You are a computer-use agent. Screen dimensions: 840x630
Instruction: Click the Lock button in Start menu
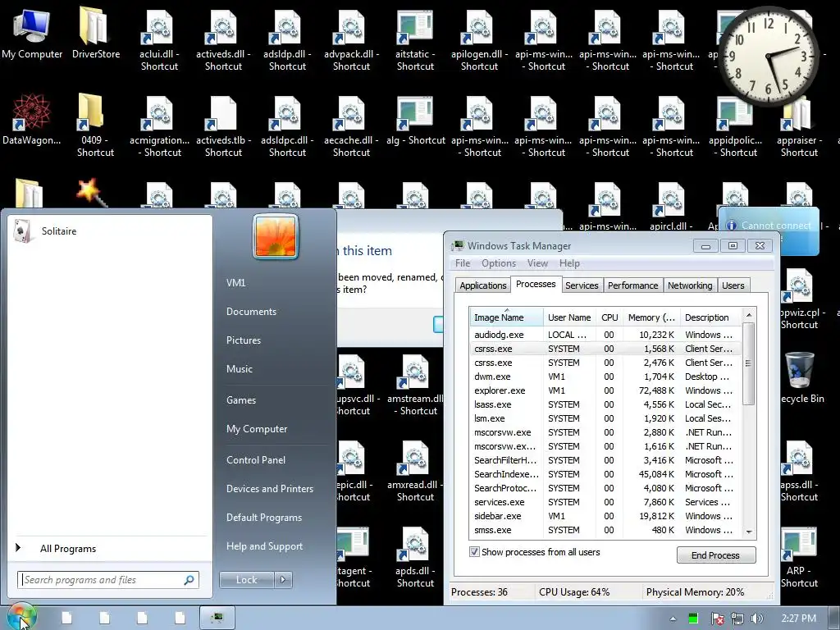246,579
